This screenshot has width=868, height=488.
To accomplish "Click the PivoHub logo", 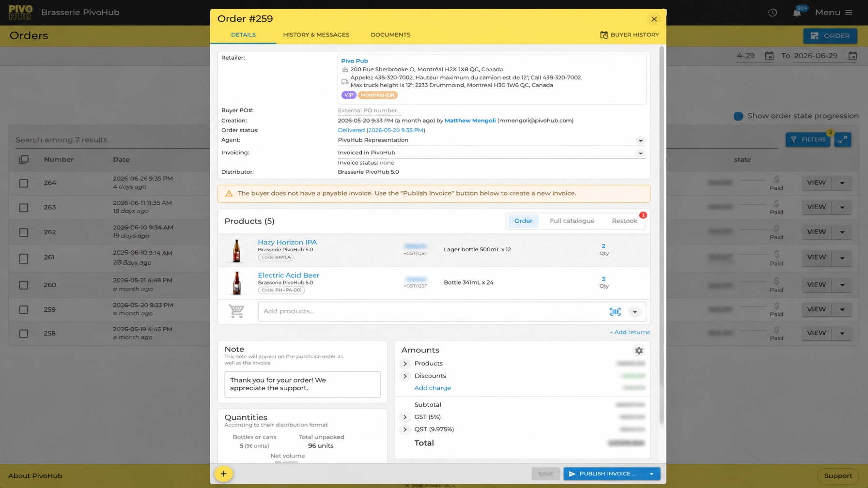I will [20, 13].
